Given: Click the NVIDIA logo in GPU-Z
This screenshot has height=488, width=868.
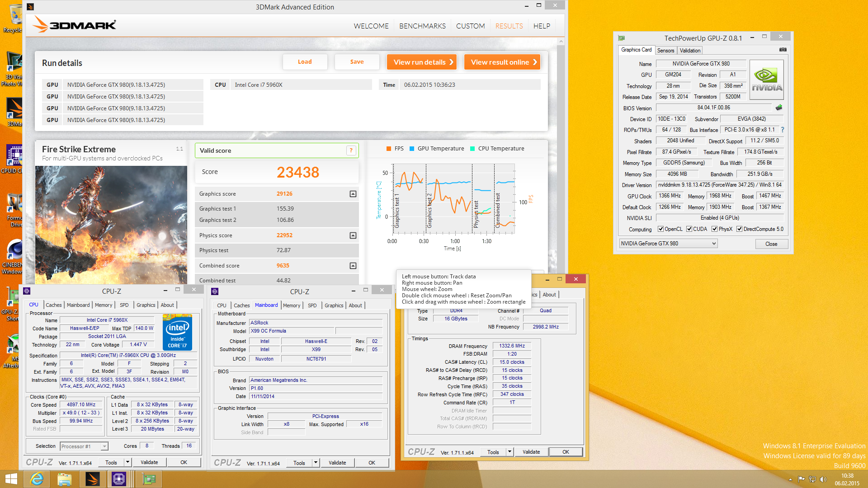Looking at the screenshot, I should tap(767, 80).
